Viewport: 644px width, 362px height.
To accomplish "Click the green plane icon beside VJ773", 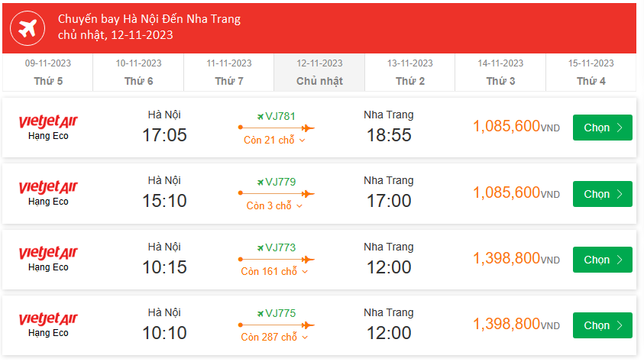I will point(261,247).
